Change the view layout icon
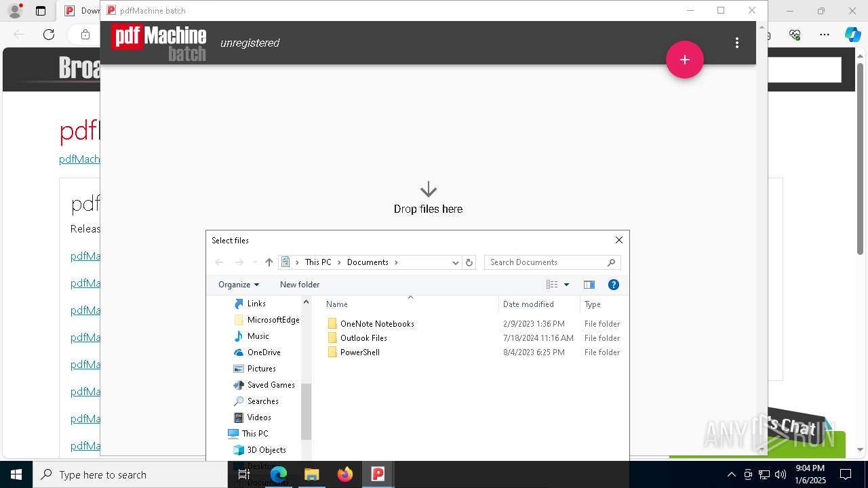This screenshot has width=868, height=488. point(552,285)
